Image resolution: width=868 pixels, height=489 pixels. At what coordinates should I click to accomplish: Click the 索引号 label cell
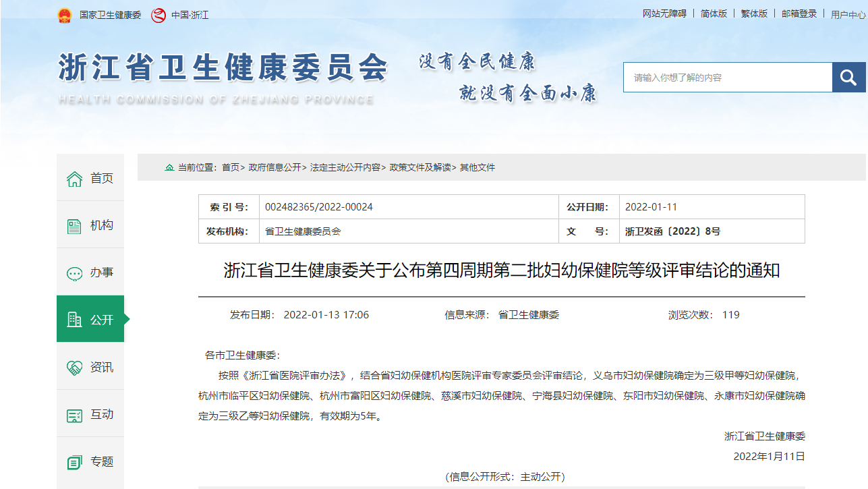[x=229, y=207]
